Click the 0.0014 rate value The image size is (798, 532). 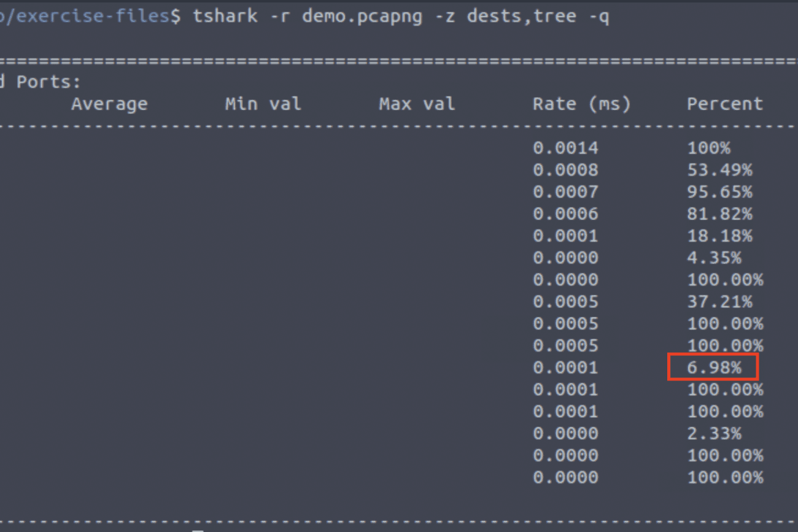click(x=565, y=147)
